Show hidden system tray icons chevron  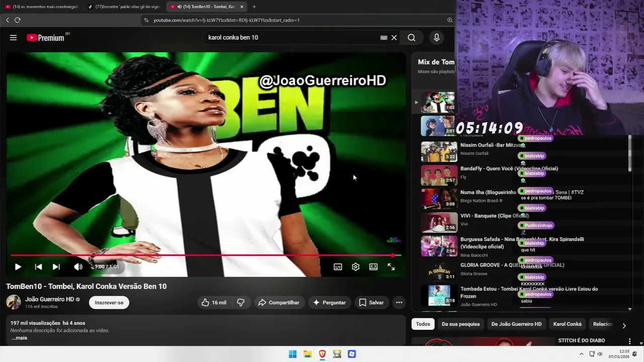tap(582, 354)
